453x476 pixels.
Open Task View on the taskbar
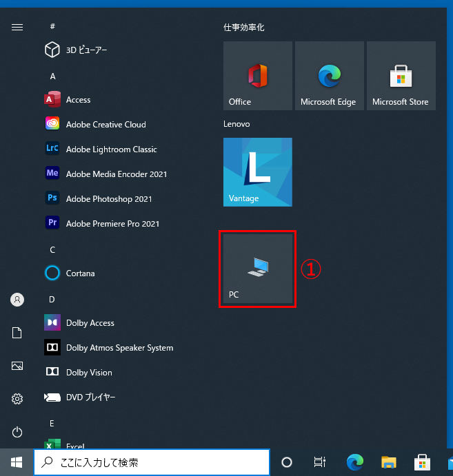(x=319, y=462)
